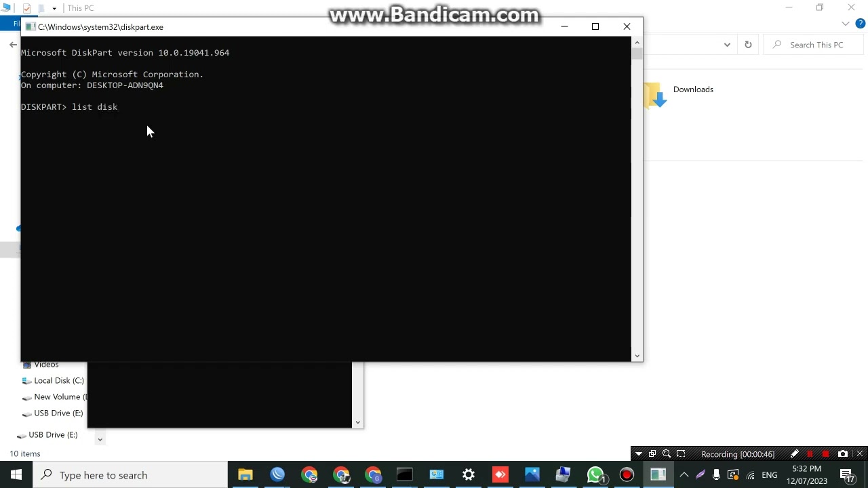Click Properties checkmark in Explorer quick access toolbar

tap(26, 8)
